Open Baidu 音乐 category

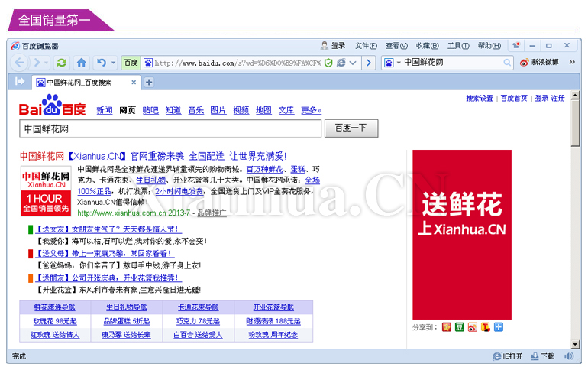click(x=195, y=110)
